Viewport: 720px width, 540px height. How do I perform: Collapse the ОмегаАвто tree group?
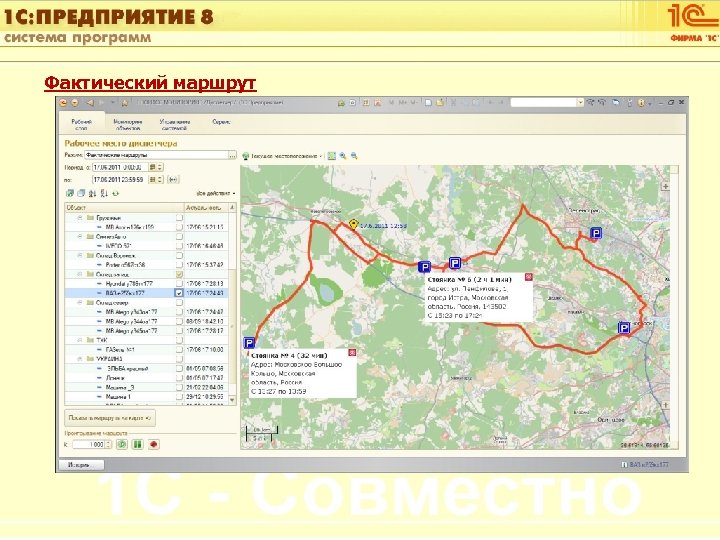point(80,236)
